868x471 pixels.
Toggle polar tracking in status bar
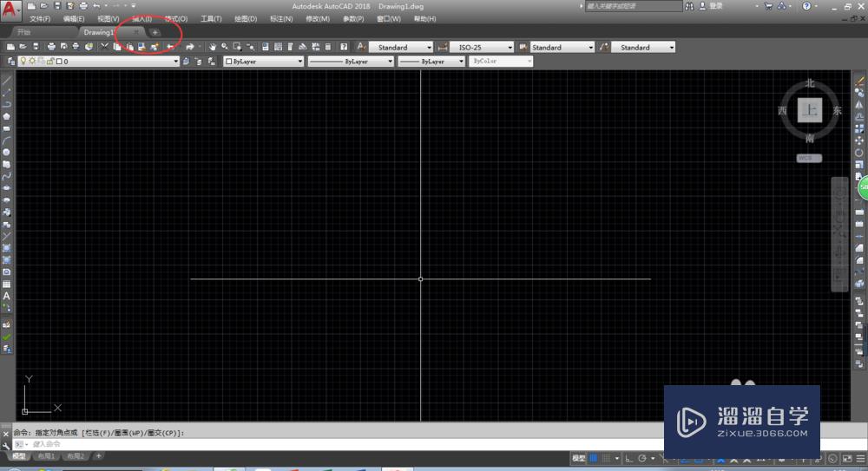click(642, 458)
